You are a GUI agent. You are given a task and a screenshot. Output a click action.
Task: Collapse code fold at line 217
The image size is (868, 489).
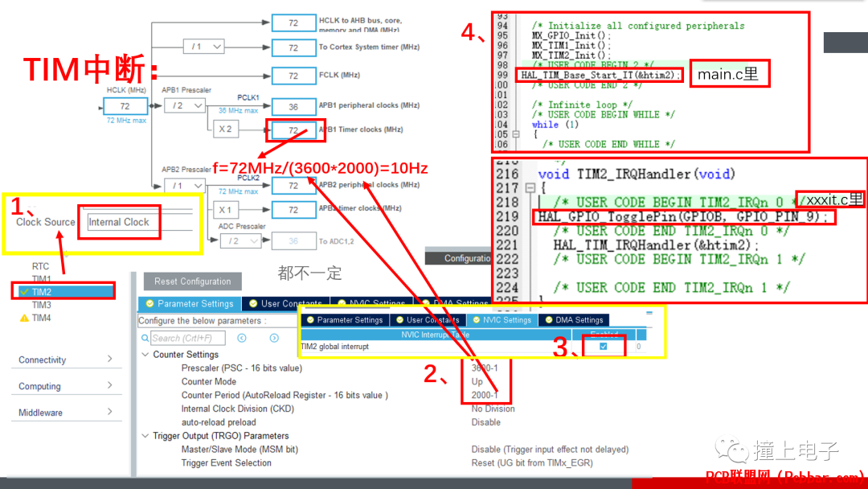tap(530, 187)
